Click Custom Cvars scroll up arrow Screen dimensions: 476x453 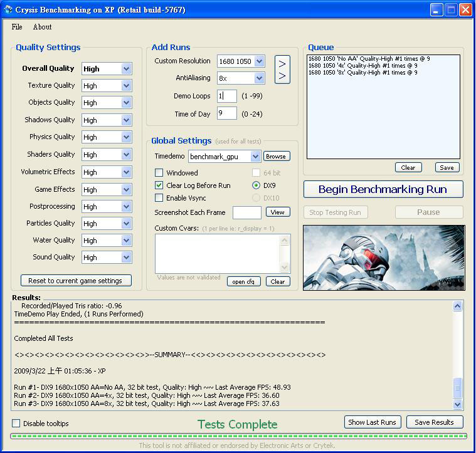pyautogui.click(x=285, y=241)
